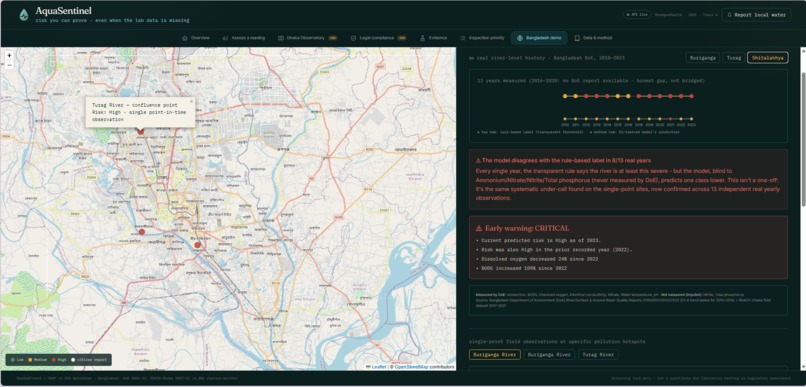Click the AquaSentinel water-drop logo
Viewport: 806px width, 387px height.
coord(24,15)
